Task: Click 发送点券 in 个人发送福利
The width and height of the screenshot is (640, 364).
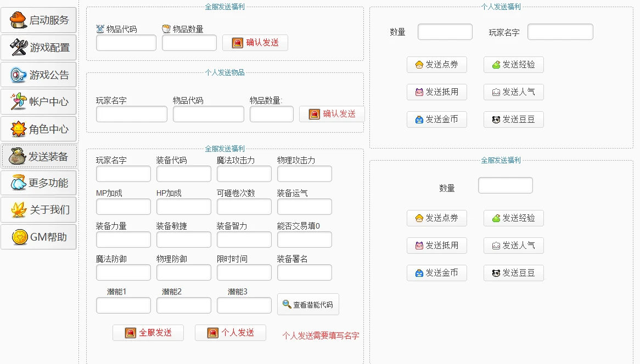Action: point(437,65)
